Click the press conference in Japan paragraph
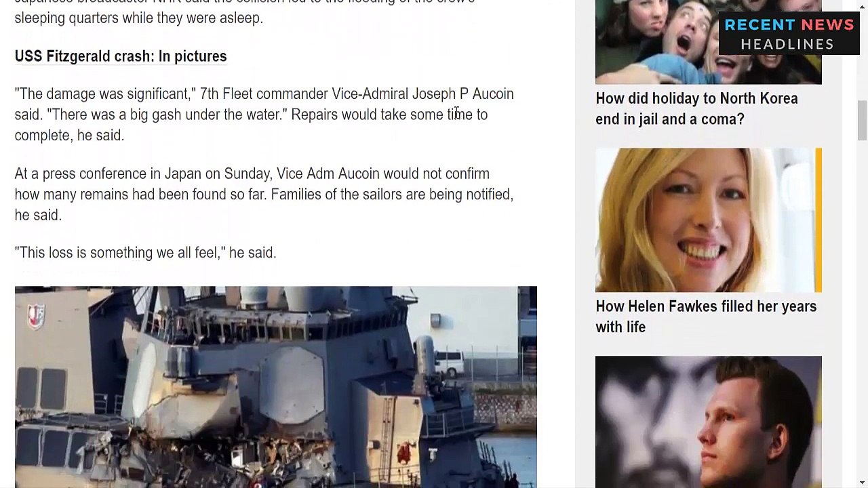This screenshot has width=868, height=488. [x=264, y=195]
